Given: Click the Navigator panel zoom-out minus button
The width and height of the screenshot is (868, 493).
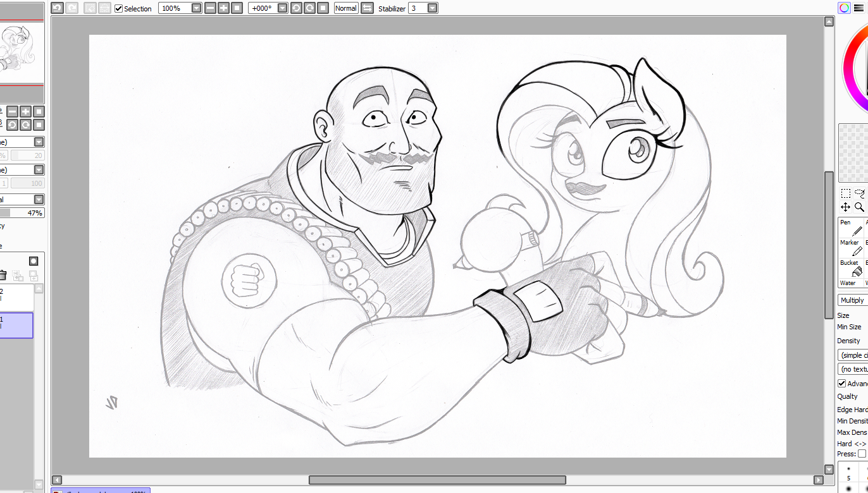Looking at the screenshot, I should point(12,112).
